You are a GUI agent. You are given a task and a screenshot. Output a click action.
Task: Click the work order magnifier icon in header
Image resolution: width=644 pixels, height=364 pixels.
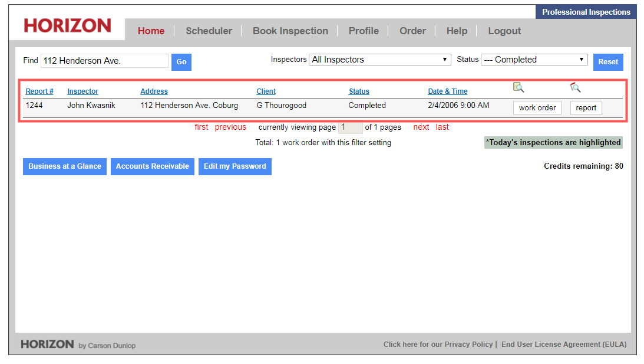[x=518, y=87]
